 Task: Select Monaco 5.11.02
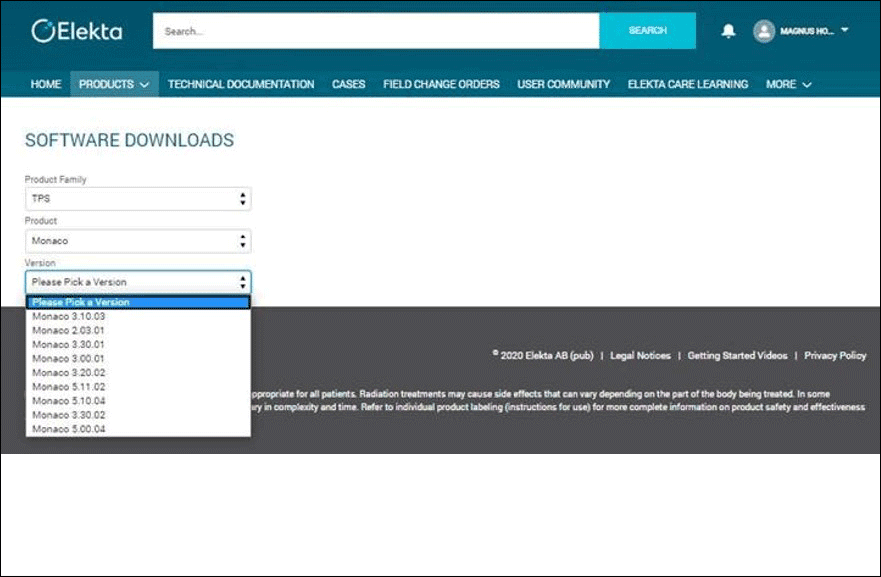coord(138,387)
